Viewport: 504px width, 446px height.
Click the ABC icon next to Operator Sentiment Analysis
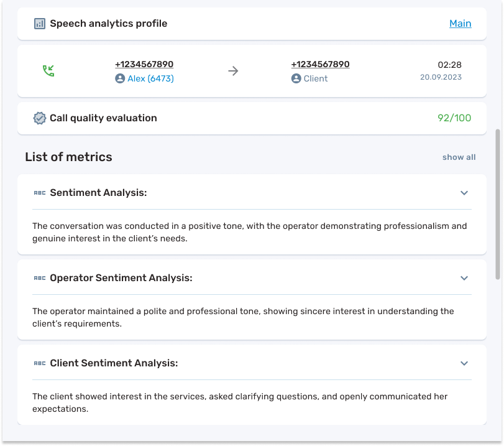point(40,278)
